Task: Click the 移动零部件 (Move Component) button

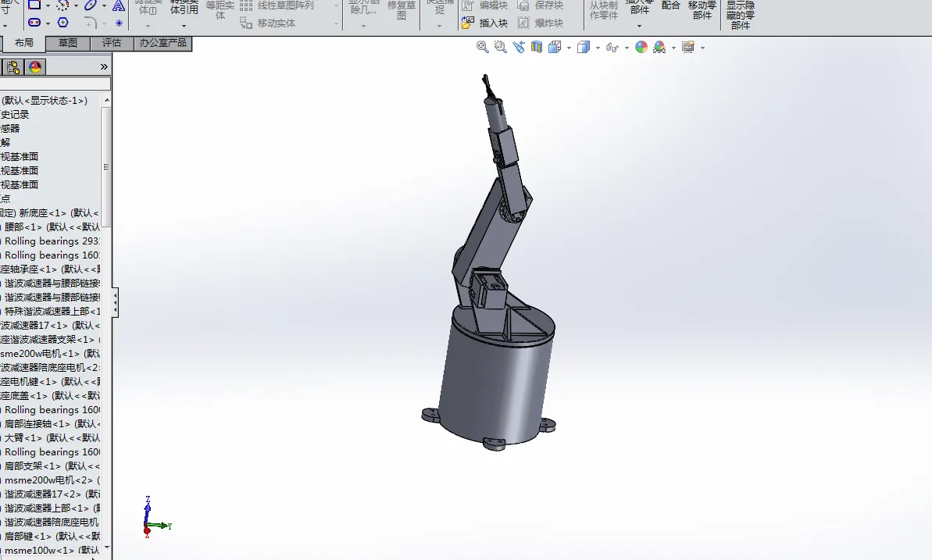Action: tap(702, 10)
